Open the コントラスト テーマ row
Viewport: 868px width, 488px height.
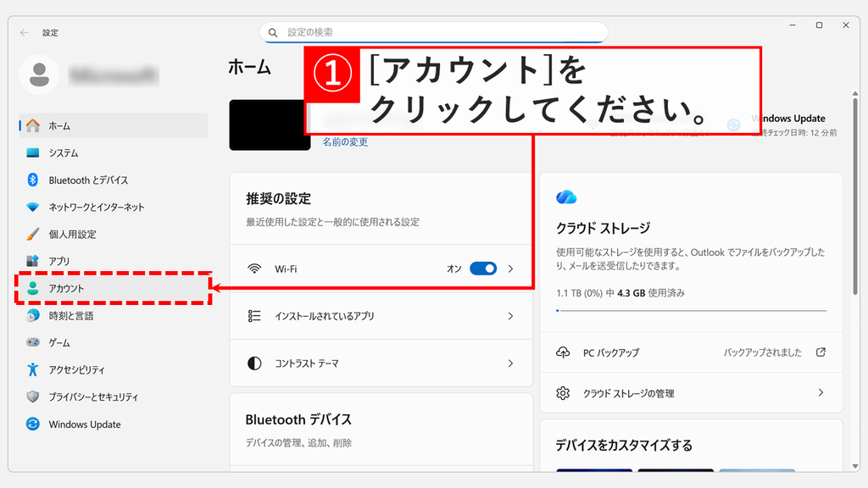click(381, 363)
